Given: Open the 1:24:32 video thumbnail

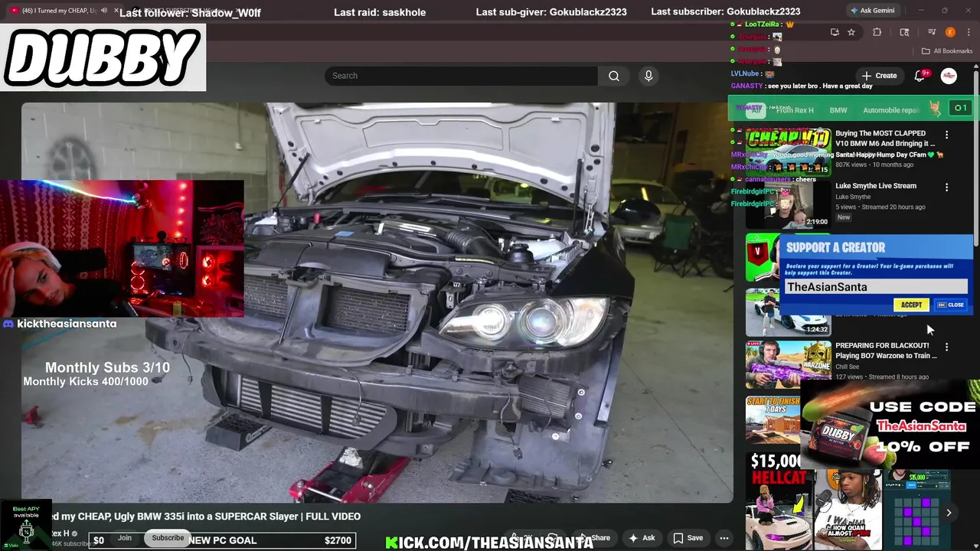Looking at the screenshot, I should [x=788, y=312].
